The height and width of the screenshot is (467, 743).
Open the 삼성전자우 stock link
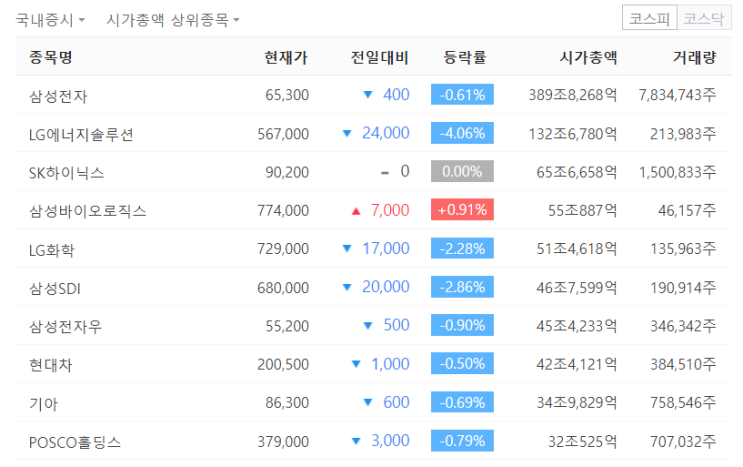[x=65, y=327]
